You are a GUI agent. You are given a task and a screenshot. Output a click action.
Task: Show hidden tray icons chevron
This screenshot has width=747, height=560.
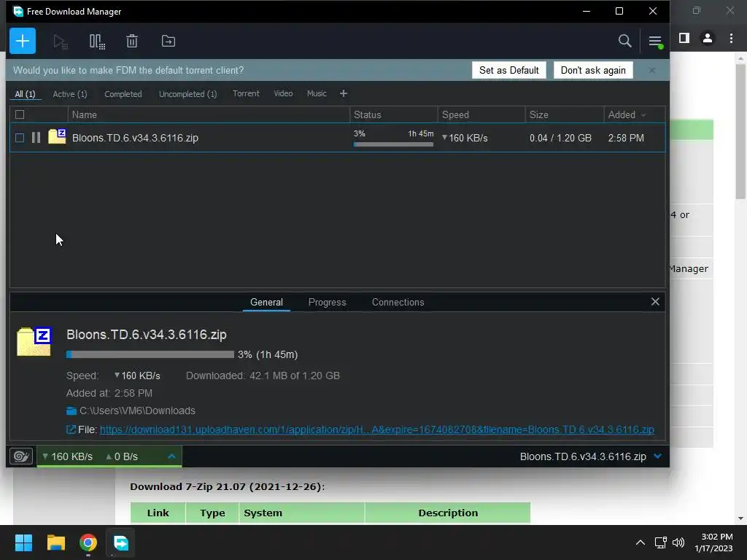(x=640, y=542)
